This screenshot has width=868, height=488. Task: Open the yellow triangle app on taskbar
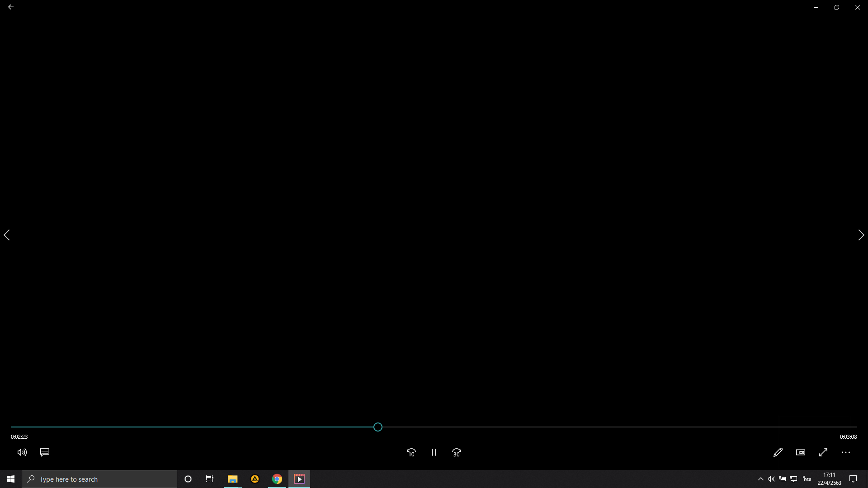tap(255, 479)
